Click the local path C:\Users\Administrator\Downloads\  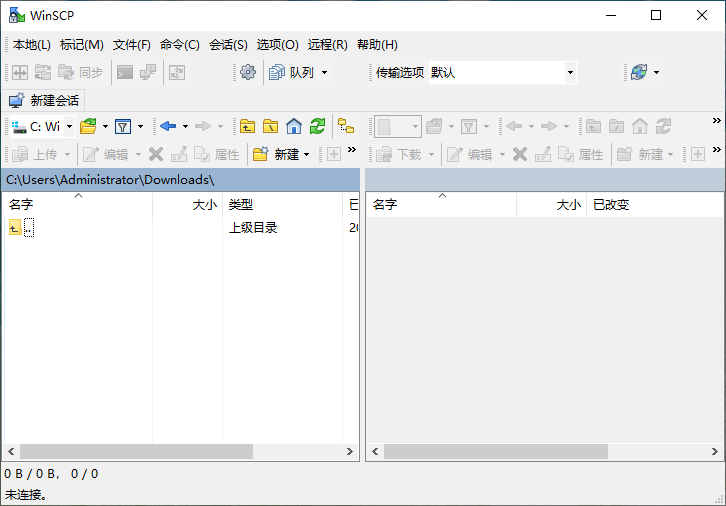(110, 180)
